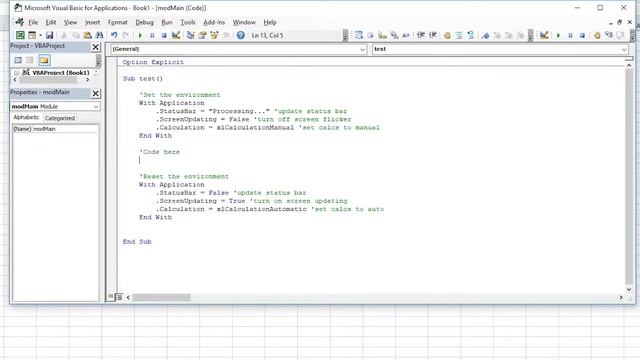Click the Insert UserForm toolbar icon

pyautogui.click(x=32, y=35)
